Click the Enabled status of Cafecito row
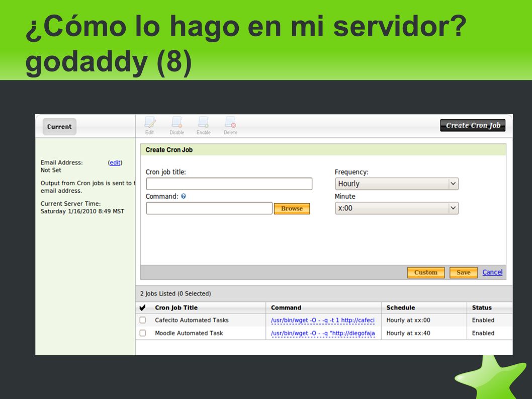This screenshot has height=399, width=532. [x=483, y=320]
